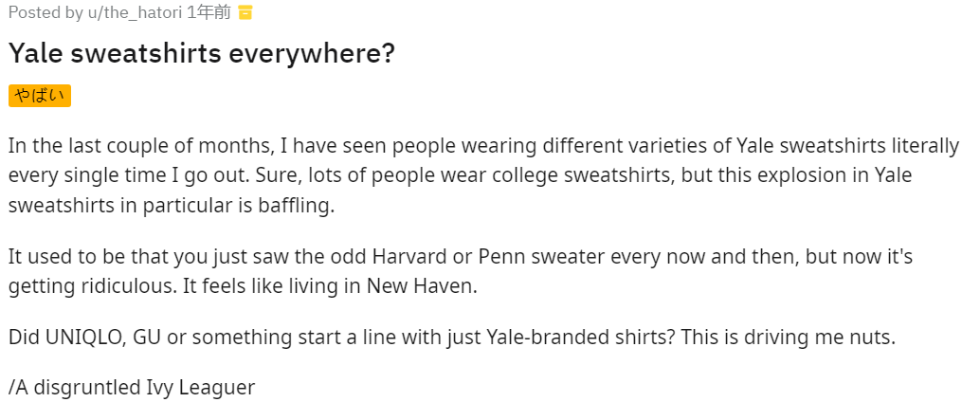980x402 pixels.
Task: Click the やばい orange flair tag
Action: click(40, 96)
